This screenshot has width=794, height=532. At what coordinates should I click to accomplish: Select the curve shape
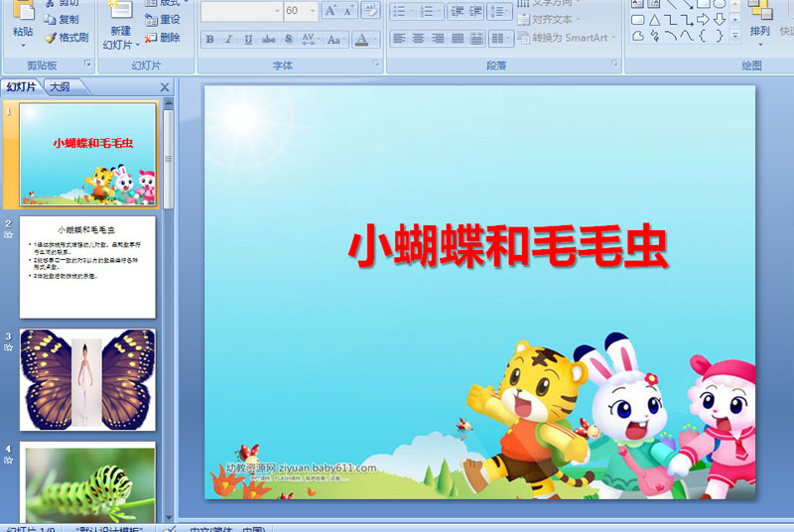pyautogui.click(x=687, y=36)
